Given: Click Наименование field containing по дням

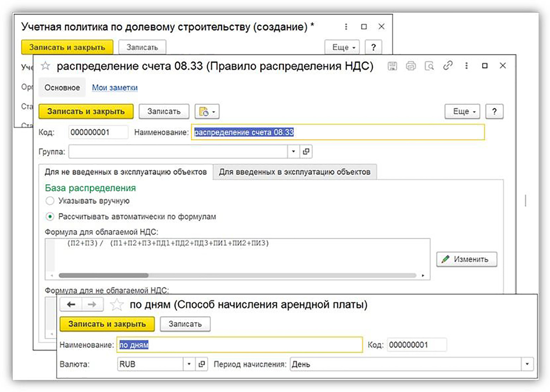Looking at the screenshot, I should [240, 345].
